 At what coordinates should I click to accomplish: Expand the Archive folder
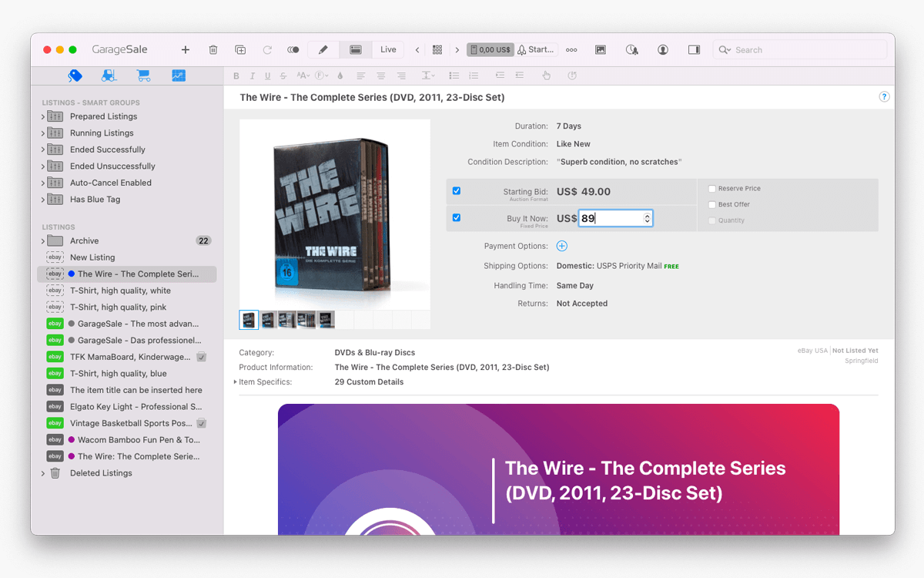[43, 241]
